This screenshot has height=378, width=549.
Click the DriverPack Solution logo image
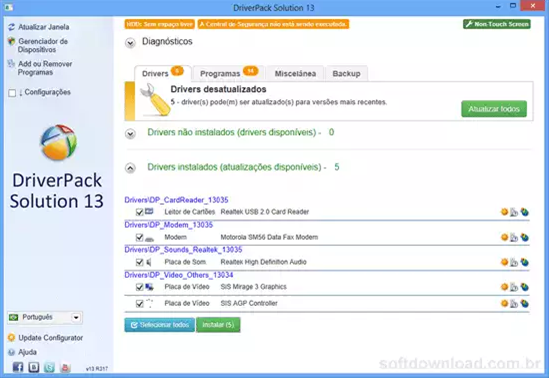click(58, 142)
